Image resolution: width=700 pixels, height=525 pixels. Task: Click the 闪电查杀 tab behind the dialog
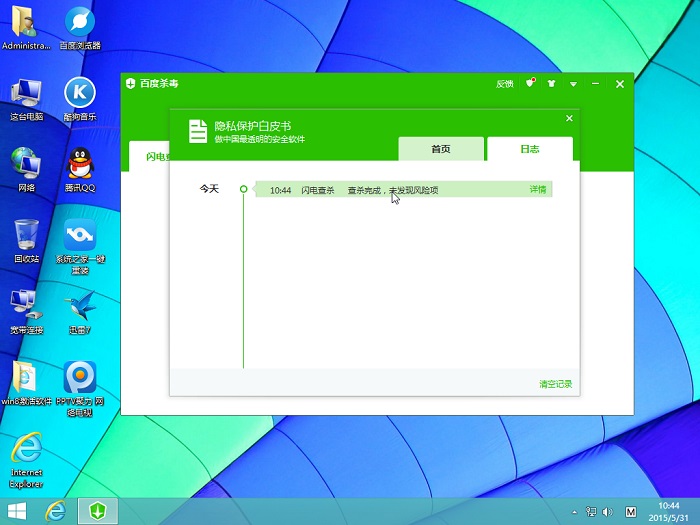coord(150,156)
